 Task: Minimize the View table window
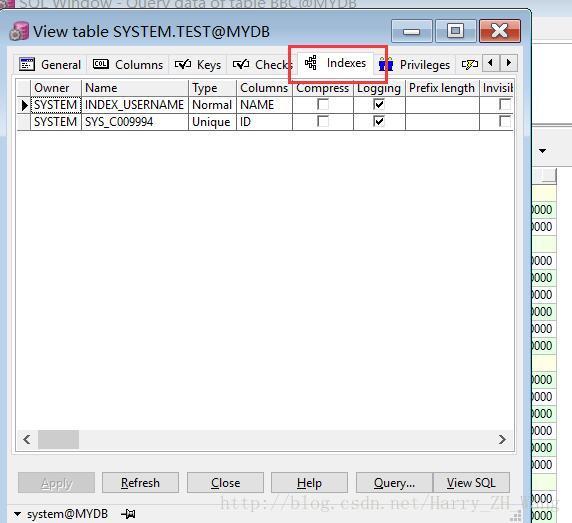411,31
